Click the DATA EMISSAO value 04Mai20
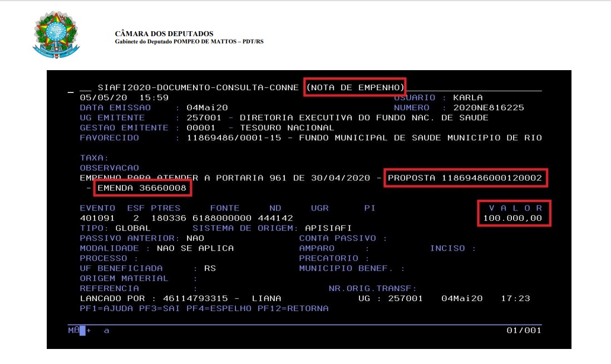This screenshot has height=364, width=611. coord(207,107)
